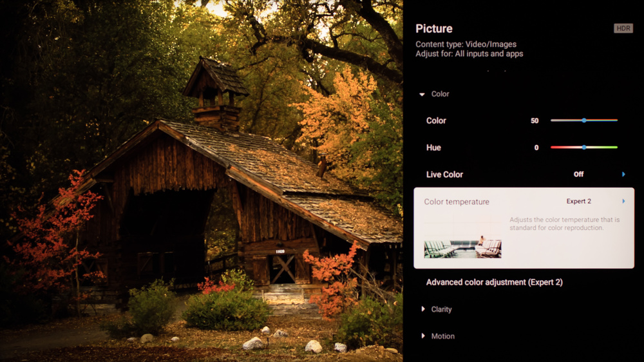
Task: Select the Expert 2 color temperature value
Action: pos(579,201)
